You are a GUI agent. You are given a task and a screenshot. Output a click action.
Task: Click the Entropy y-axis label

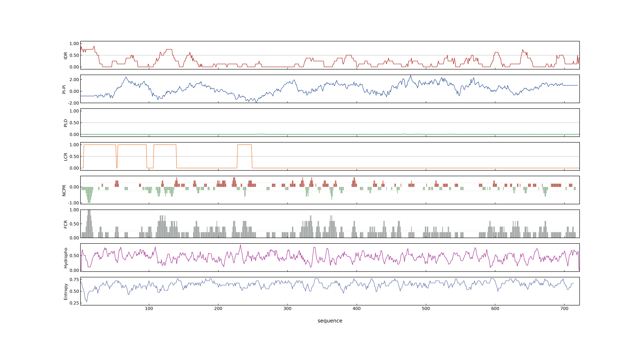[66, 291]
